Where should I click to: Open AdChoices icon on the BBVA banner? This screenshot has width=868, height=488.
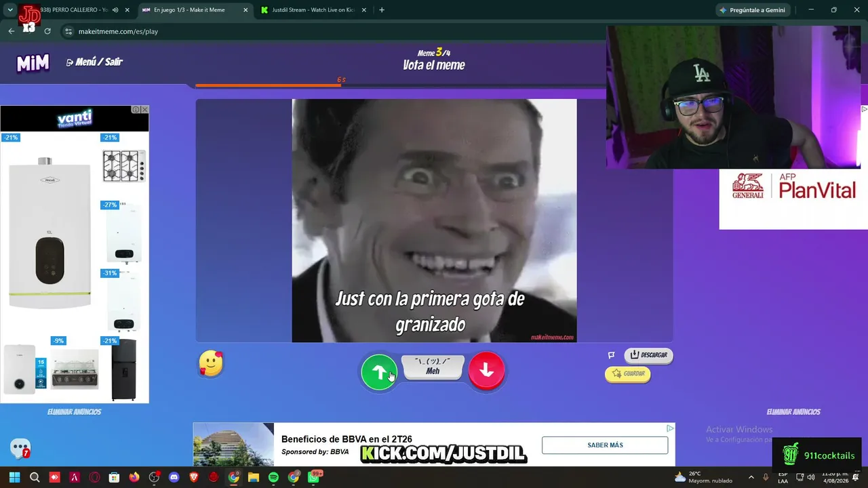click(x=670, y=428)
